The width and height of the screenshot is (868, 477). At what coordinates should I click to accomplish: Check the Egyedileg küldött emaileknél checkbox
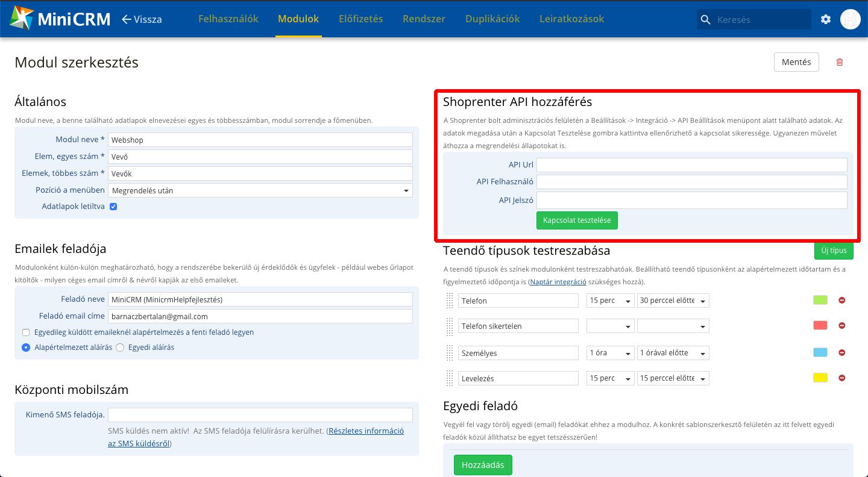[x=26, y=332]
